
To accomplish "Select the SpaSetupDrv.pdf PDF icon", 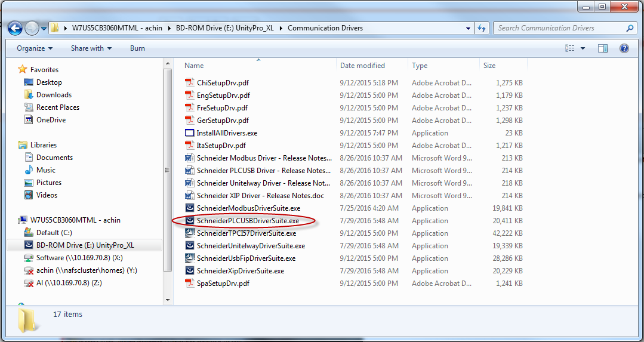I will tap(189, 284).
